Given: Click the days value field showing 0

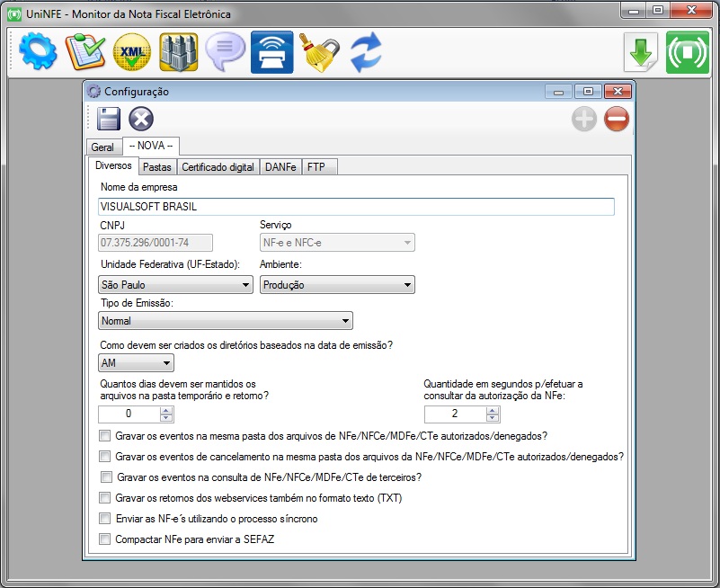Looking at the screenshot, I should pyautogui.click(x=129, y=414).
